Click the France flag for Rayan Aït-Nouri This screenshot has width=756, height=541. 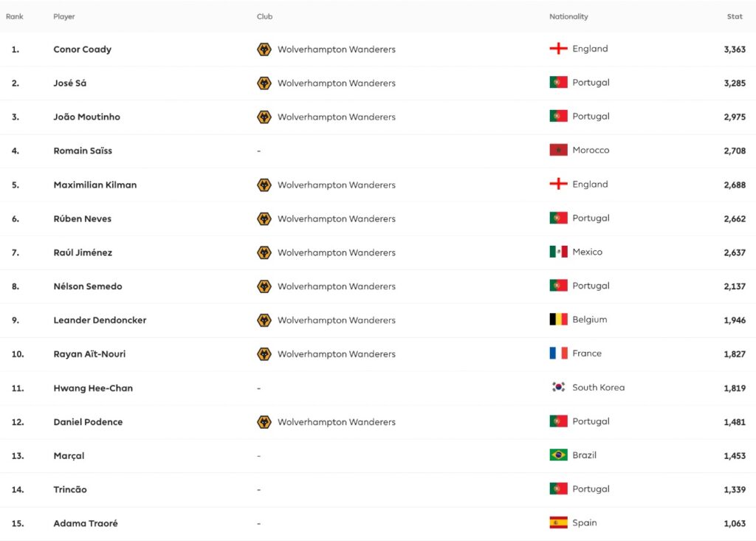point(558,354)
